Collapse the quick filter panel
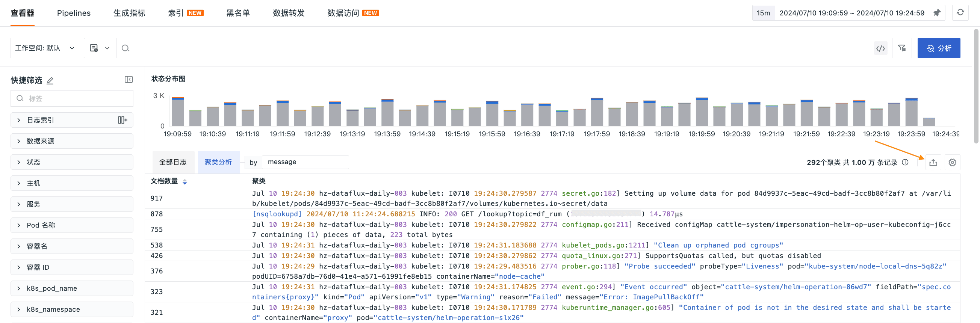This screenshot has width=980, height=323. click(x=129, y=80)
